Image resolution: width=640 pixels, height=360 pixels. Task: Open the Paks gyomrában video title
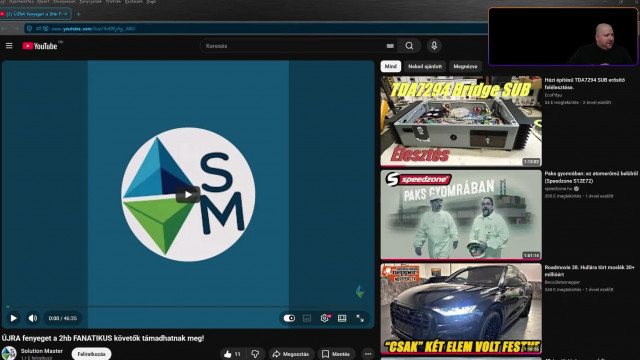tap(591, 177)
